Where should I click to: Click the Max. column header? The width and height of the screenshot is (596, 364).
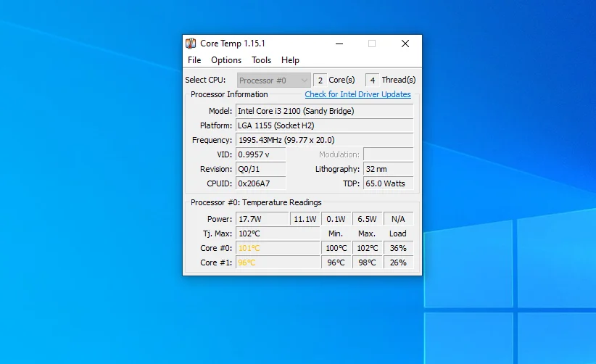pyautogui.click(x=367, y=233)
